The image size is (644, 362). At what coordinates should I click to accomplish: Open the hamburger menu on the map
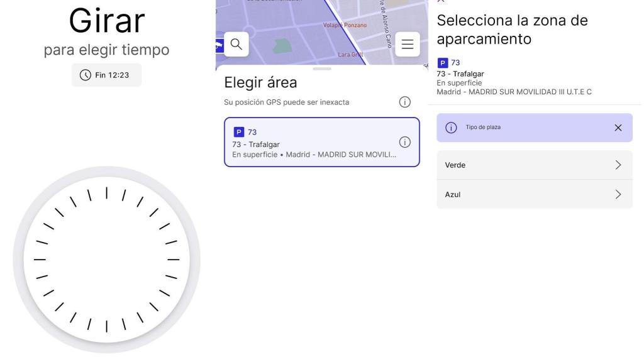(407, 44)
